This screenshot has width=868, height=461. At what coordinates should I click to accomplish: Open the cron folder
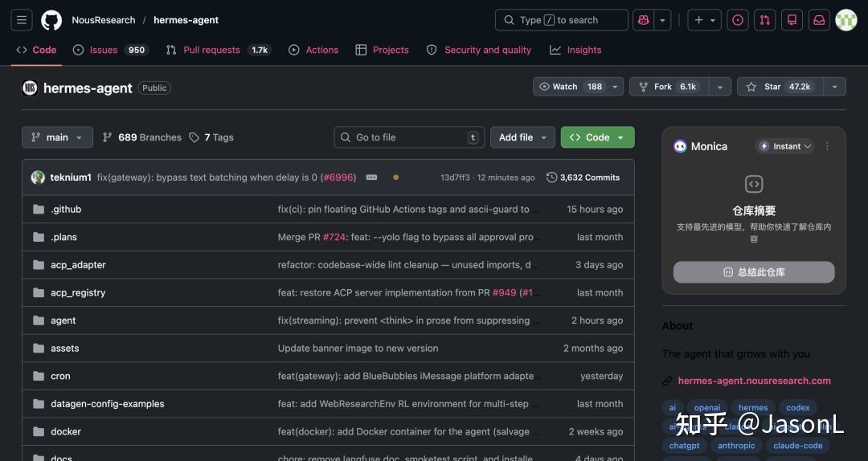pos(60,376)
